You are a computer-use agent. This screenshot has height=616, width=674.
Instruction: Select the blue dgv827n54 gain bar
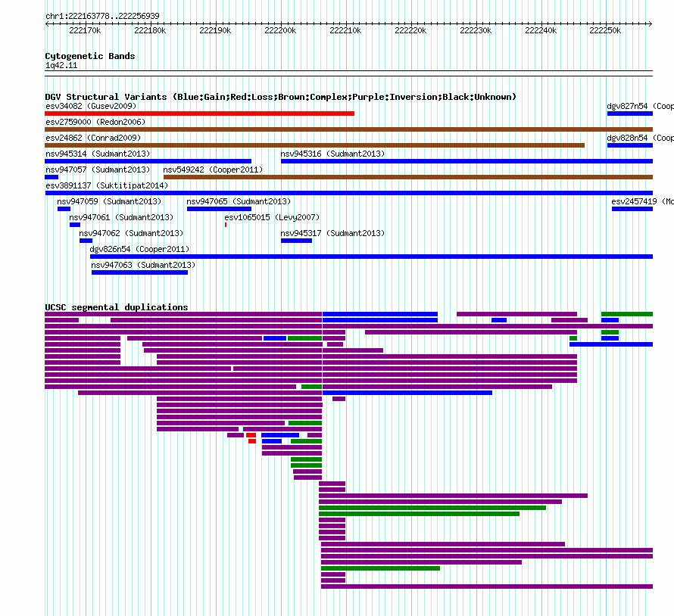pos(630,114)
